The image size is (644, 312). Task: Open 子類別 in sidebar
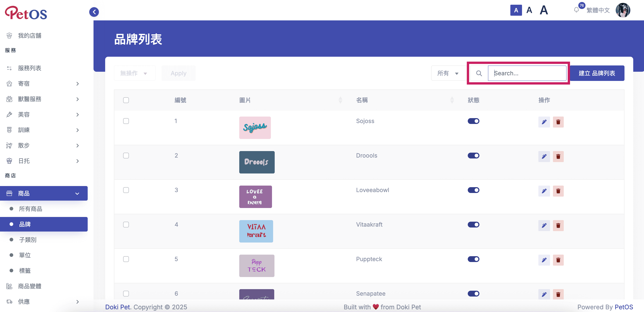pos(28,240)
